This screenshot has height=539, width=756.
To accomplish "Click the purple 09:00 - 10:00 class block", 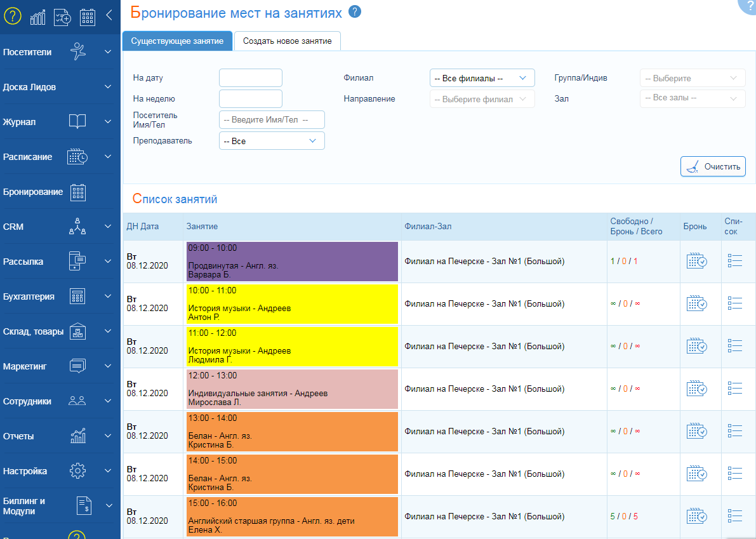I will pyautogui.click(x=292, y=262).
